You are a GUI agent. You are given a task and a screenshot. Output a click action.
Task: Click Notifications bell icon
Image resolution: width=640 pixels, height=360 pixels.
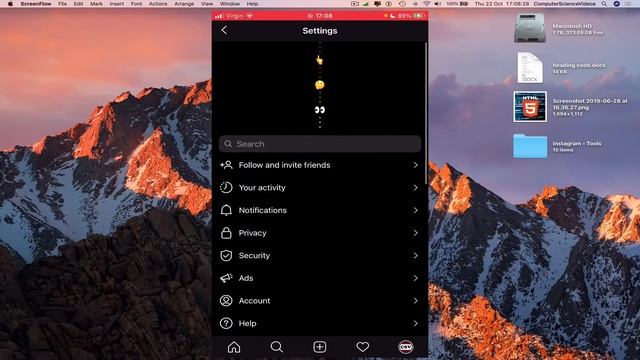226,210
